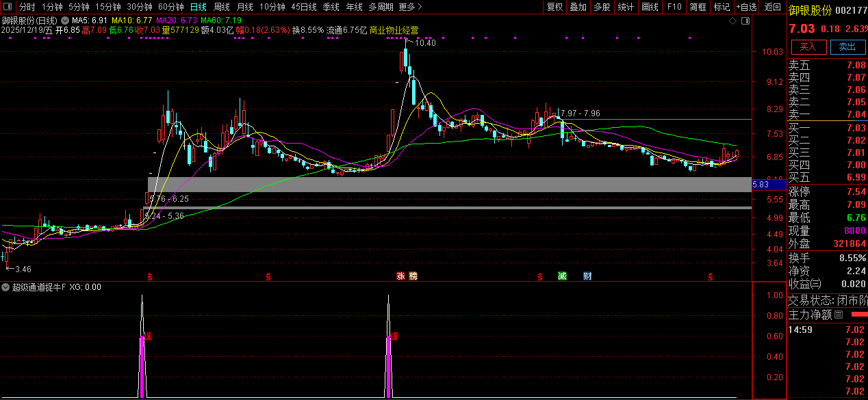Click the 榜 event marker below chart

(x=413, y=276)
